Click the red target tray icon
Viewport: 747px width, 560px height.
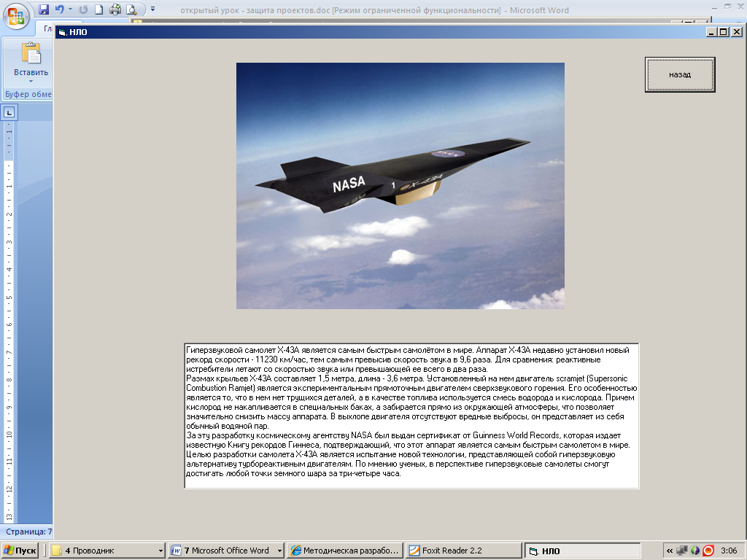[x=708, y=551]
